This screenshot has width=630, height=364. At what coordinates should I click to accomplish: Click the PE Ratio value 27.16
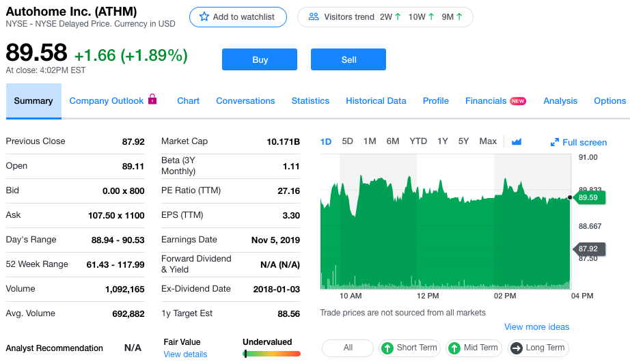point(288,191)
